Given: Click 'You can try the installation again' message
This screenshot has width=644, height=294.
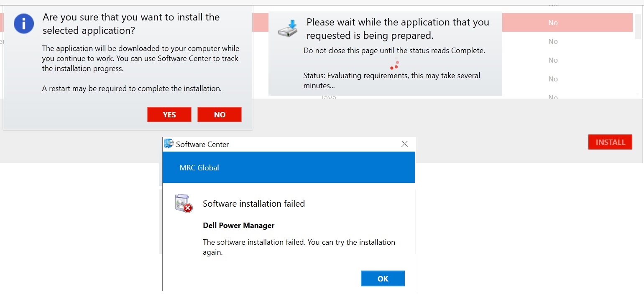Looking at the screenshot, I should 299,247.
